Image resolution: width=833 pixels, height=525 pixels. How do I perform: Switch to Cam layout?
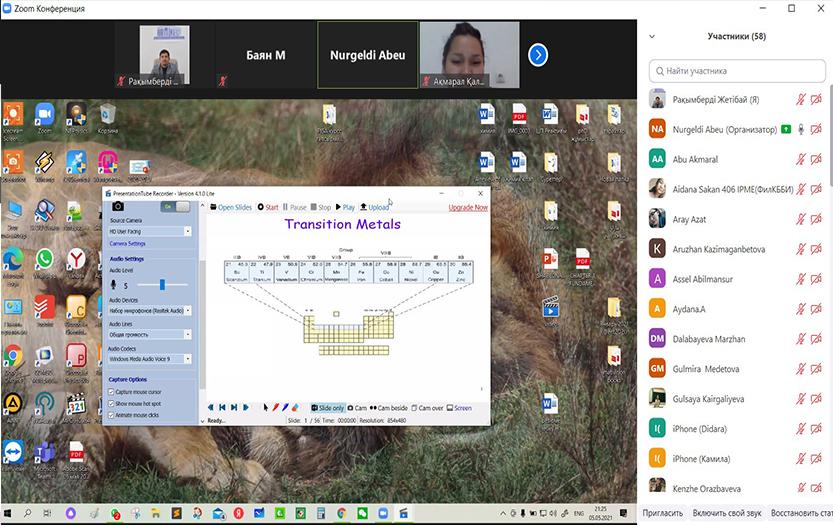pyautogui.click(x=357, y=408)
